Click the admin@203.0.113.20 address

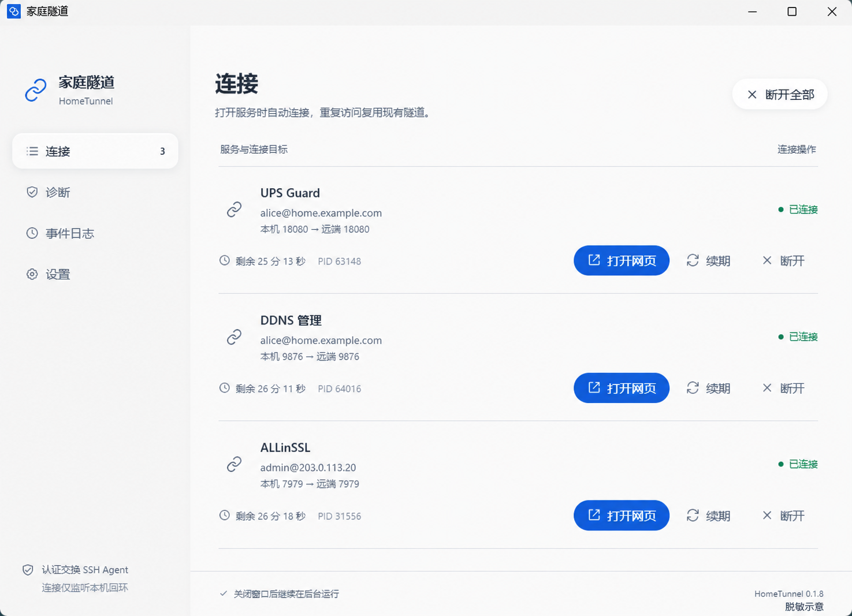308,467
